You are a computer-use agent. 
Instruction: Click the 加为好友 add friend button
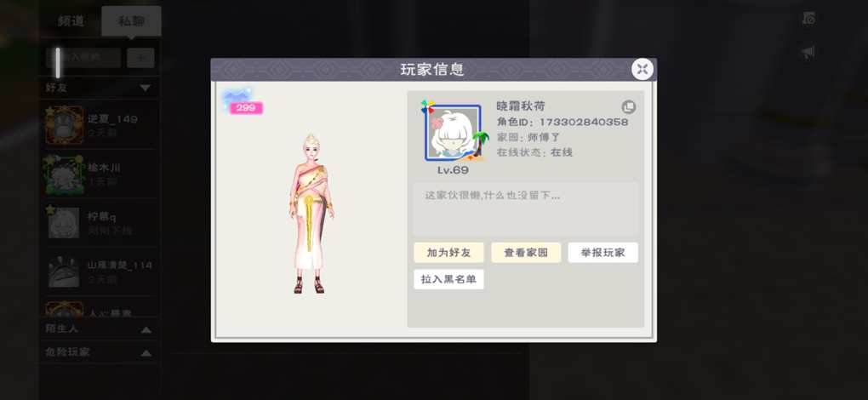pos(448,252)
